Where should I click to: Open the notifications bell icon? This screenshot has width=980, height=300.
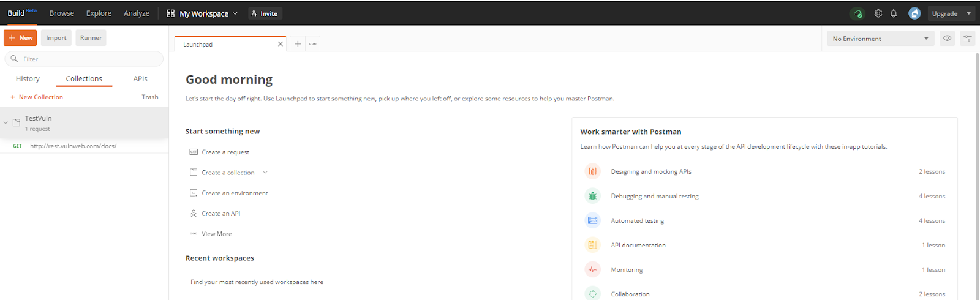click(x=894, y=13)
